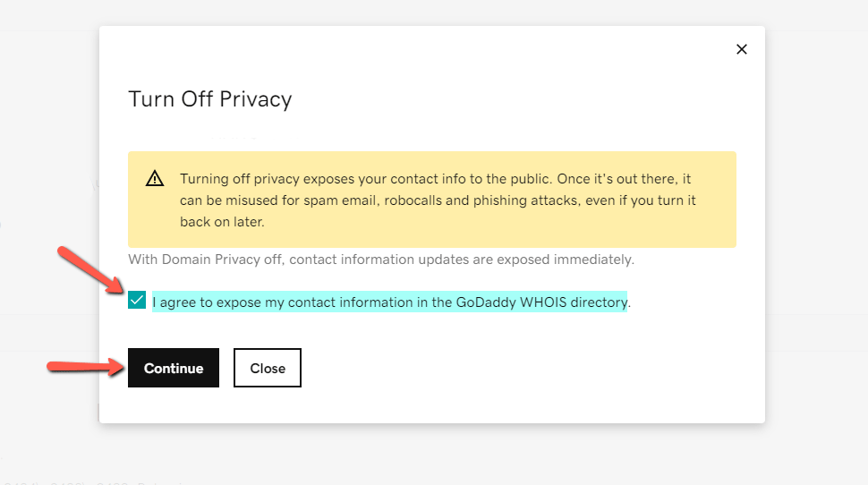
Task: Click the dimmed backdrop right of the dialog
Action: [x=816, y=224]
